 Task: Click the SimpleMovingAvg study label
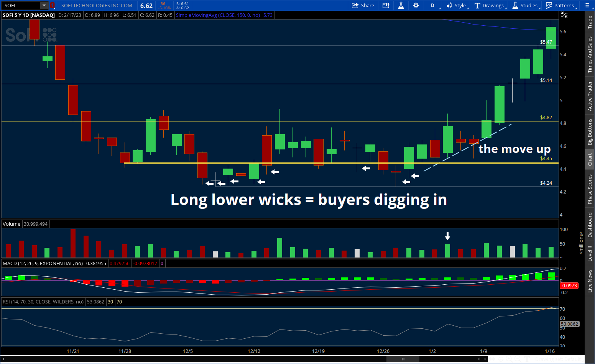[218, 15]
